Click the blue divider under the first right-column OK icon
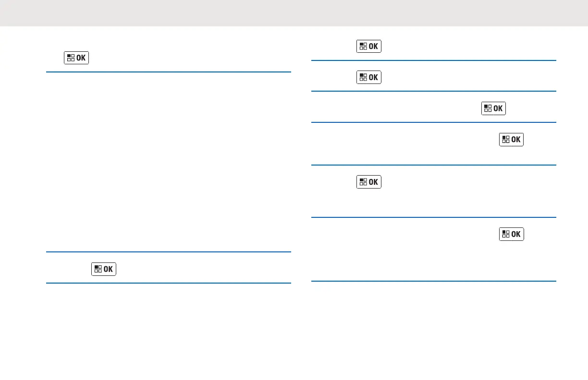588x380 pixels. coord(434,60)
